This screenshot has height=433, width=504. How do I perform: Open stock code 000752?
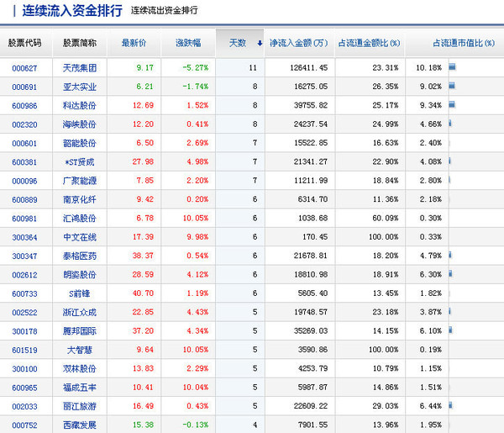tap(24, 425)
